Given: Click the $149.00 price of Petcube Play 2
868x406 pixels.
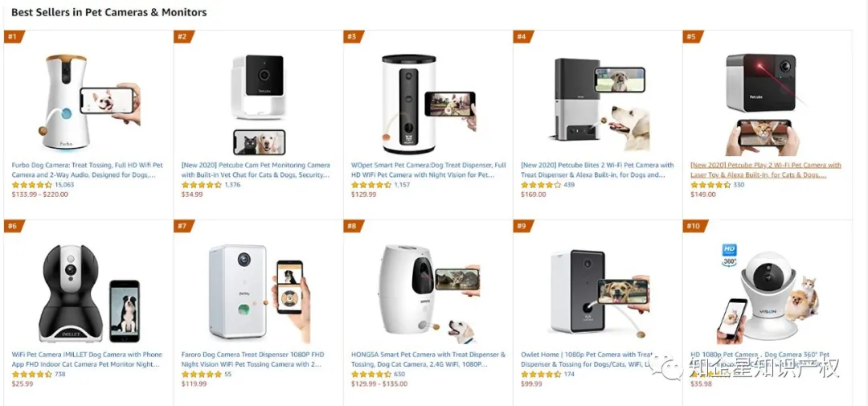Looking at the screenshot, I should coord(703,195).
